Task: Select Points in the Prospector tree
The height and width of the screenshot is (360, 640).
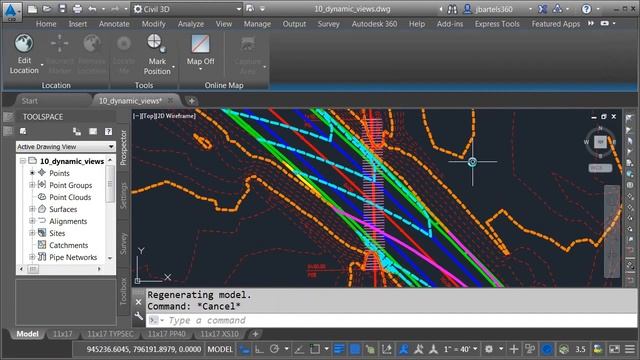Action: 59,173
